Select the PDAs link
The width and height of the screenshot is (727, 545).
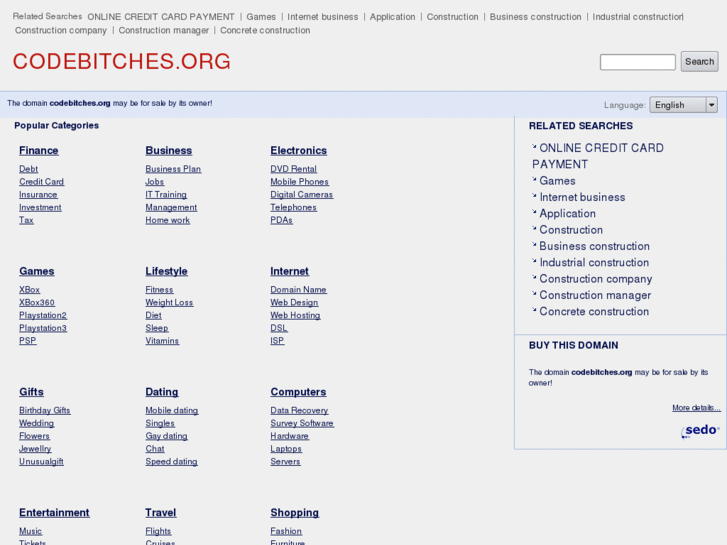(281, 220)
